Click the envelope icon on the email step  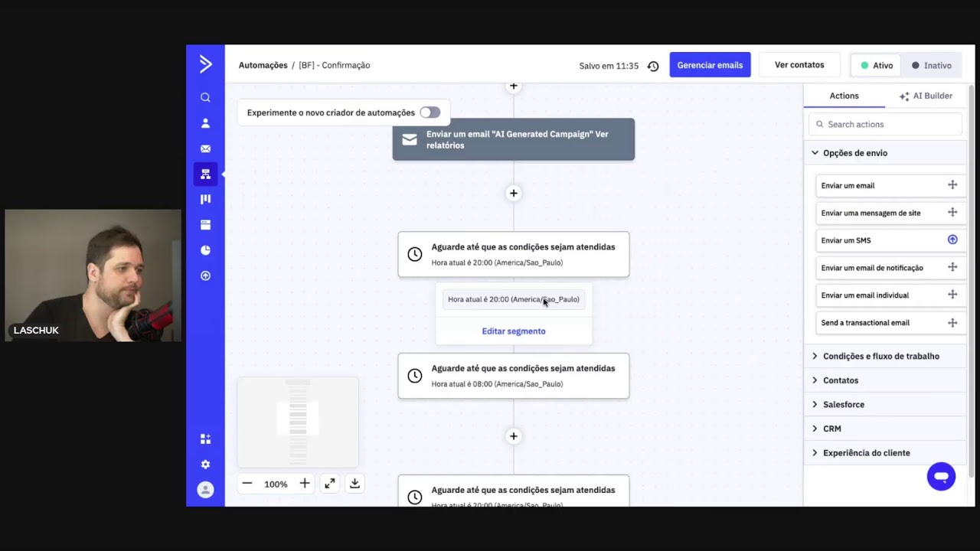[x=410, y=139]
